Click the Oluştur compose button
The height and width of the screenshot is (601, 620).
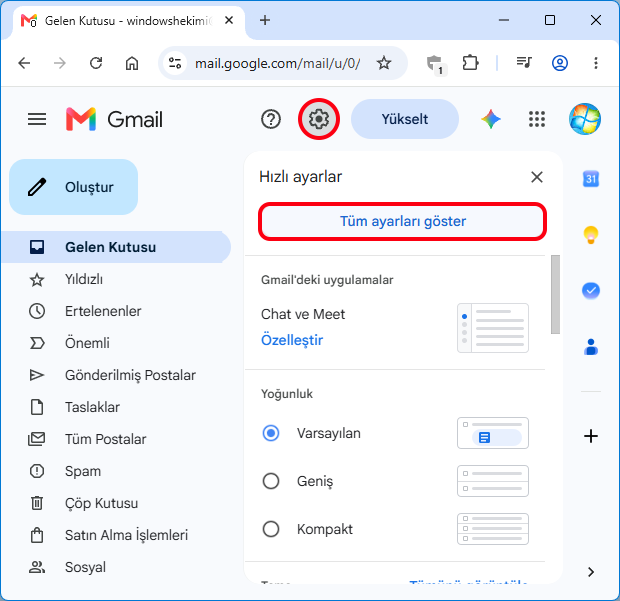coord(74,187)
